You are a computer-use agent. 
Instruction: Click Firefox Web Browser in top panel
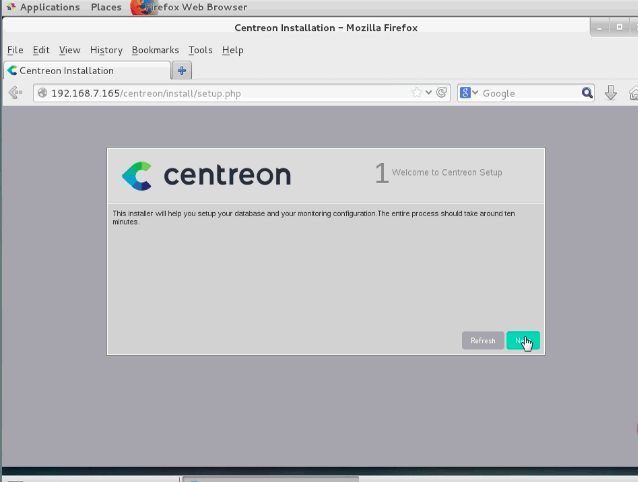189,7
